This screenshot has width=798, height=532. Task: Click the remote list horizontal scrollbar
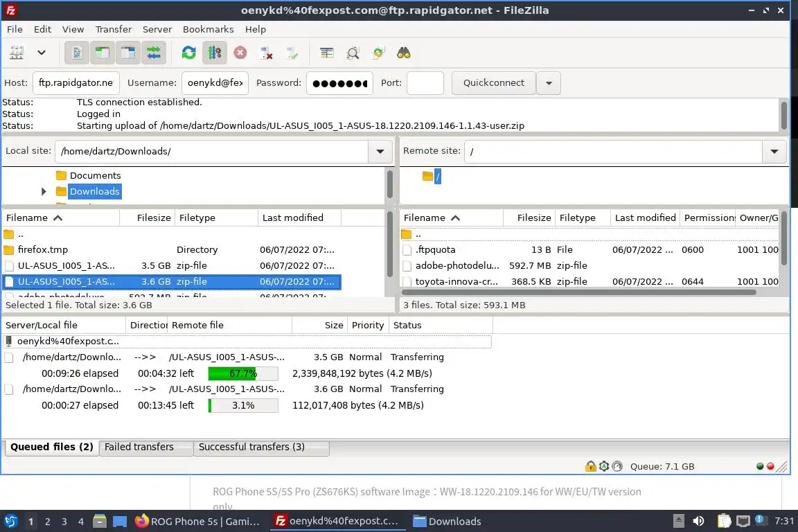pos(578,292)
